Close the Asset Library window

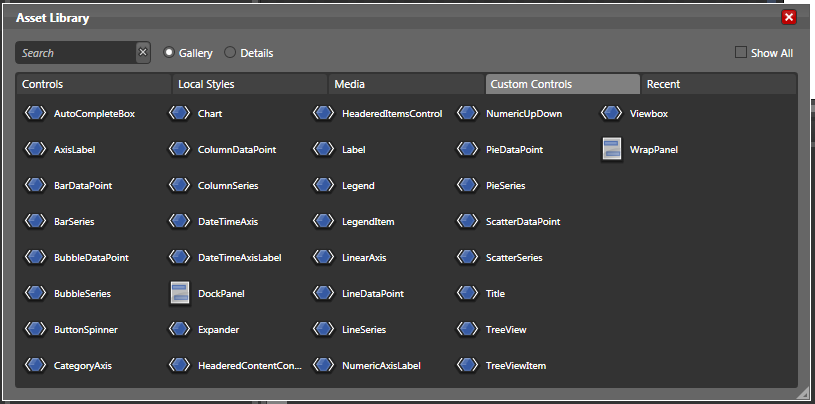tap(789, 17)
